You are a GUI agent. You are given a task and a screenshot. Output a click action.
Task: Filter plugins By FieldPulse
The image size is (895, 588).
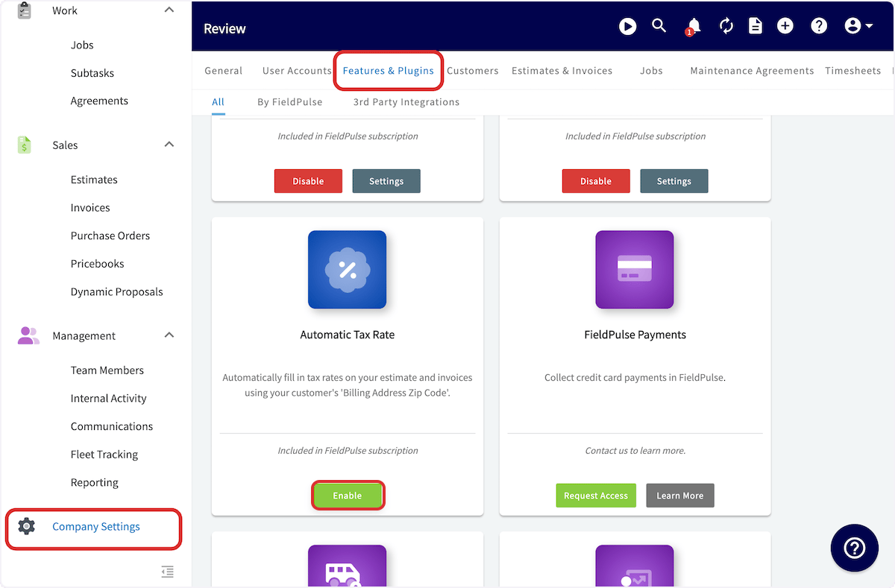click(x=290, y=102)
